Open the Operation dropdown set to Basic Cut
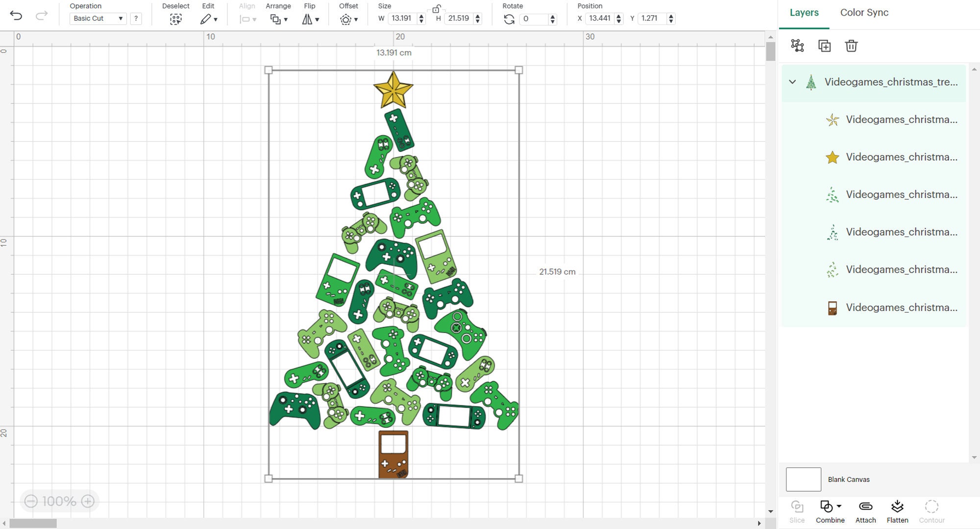 [x=97, y=19]
